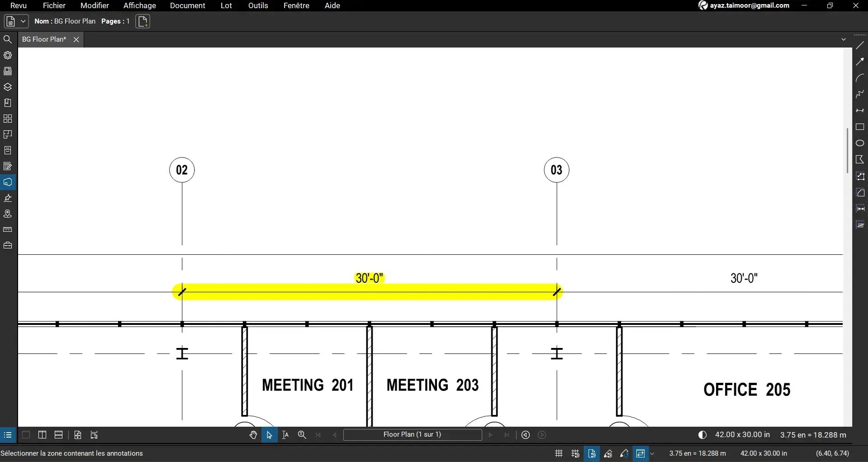The height and width of the screenshot is (462, 868).
Task: Toggle snap to grid
Action: coord(575,453)
